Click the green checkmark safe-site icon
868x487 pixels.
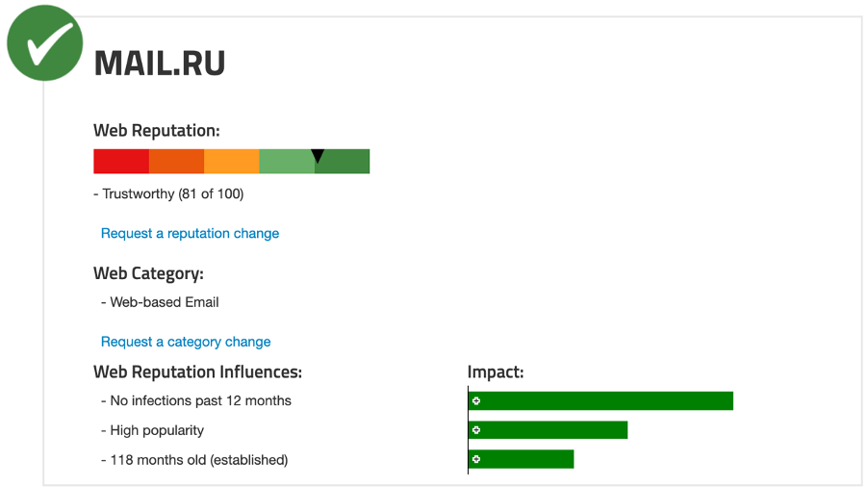[44, 42]
